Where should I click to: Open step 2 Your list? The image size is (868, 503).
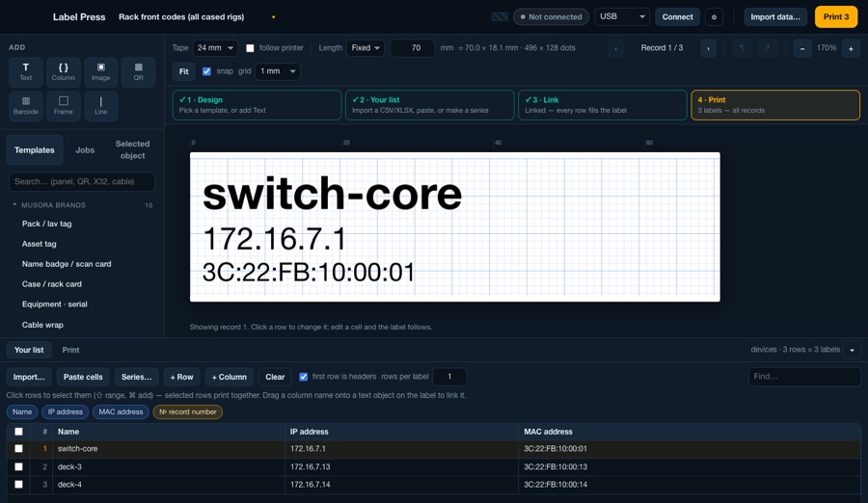(x=429, y=105)
